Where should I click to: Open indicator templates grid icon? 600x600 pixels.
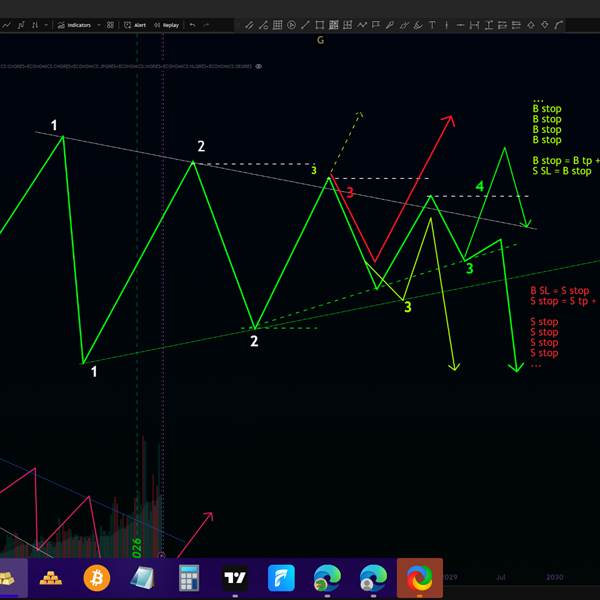pos(110,25)
